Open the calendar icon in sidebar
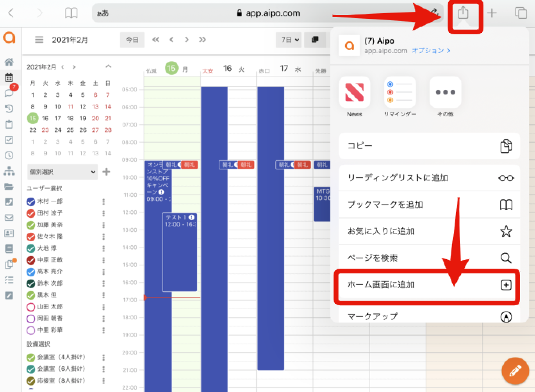535x392 pixels. 9,77
